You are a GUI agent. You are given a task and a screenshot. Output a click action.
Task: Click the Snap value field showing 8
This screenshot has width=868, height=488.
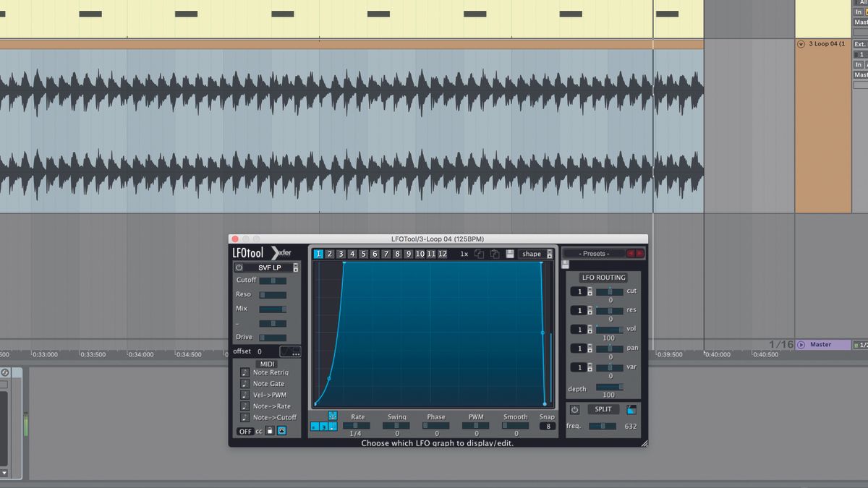pos(547,426)
